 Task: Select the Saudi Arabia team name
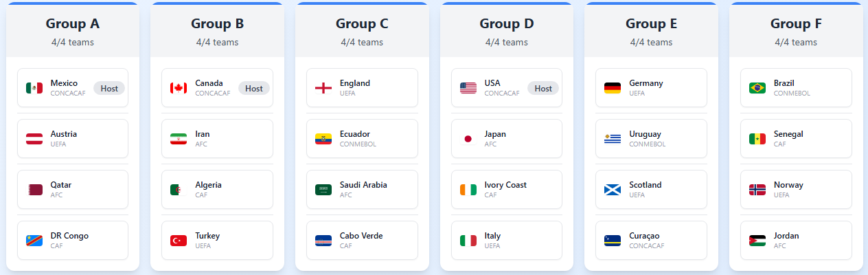tap(363, 185)
